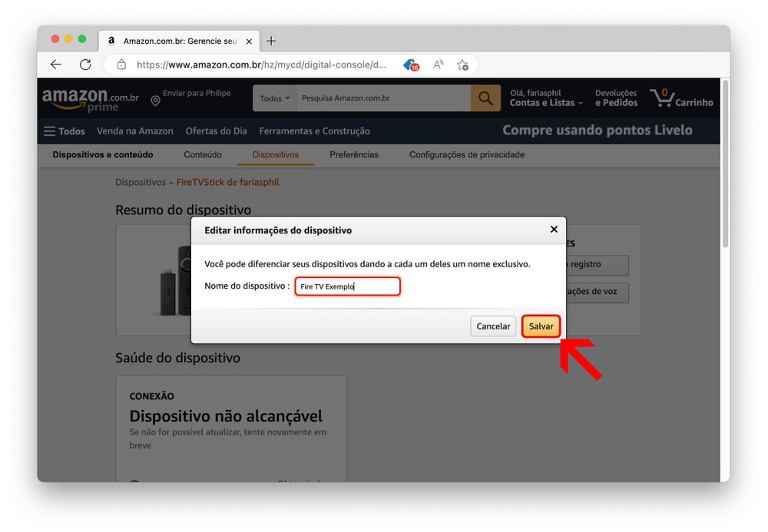Add page to favorites with star icon
This screenshot has height=532, width=768.
pos(462,64)
